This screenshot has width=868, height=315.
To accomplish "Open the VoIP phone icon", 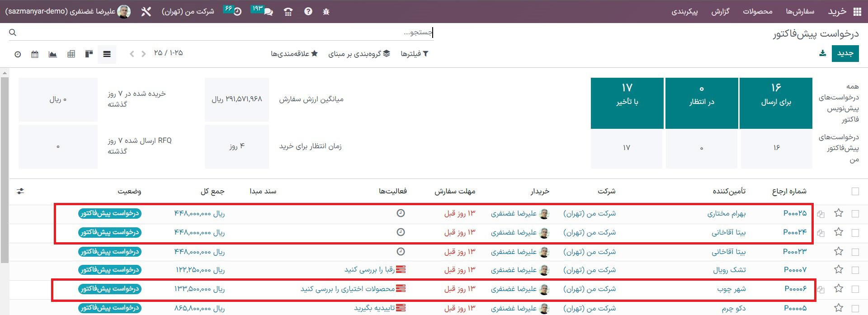I will click(x=288, y=12).
